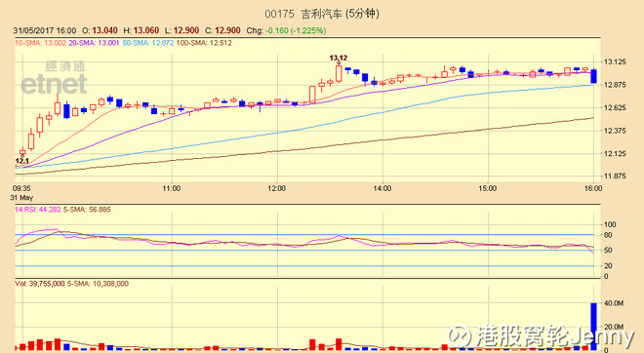644x353 pixels.
Task: Click the 12.125 price axis label
Action: 615,153
